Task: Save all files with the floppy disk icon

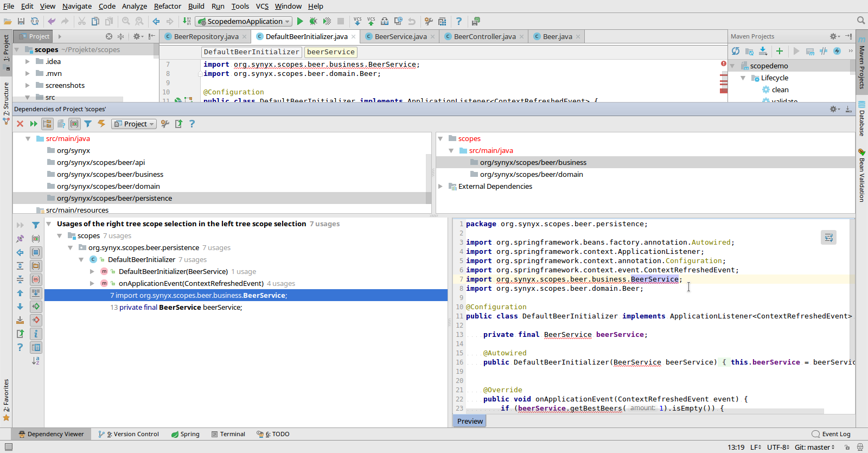Action: pos(21,21)
